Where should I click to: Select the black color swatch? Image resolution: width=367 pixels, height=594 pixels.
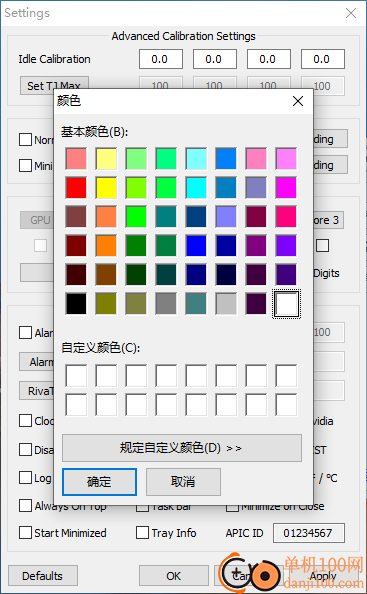click(x=76, y=303)
